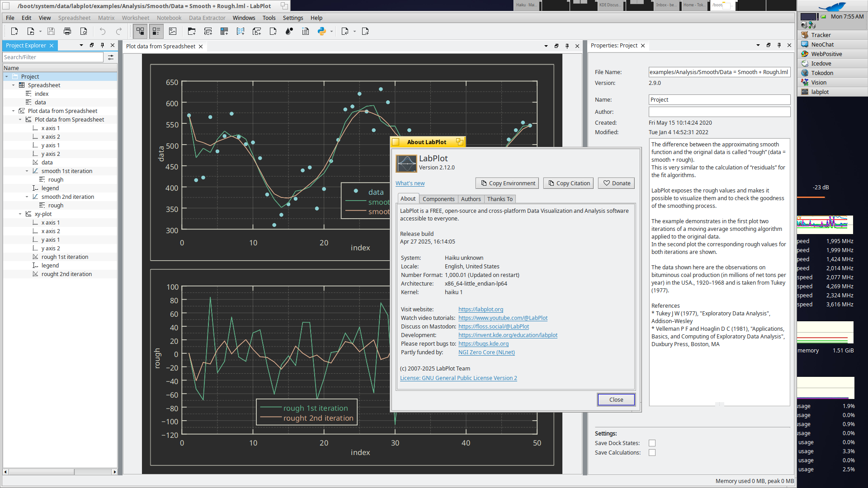This screenshot has width=868, height=488.
Task: Open the Tools menu
Action: pos(269,18)
